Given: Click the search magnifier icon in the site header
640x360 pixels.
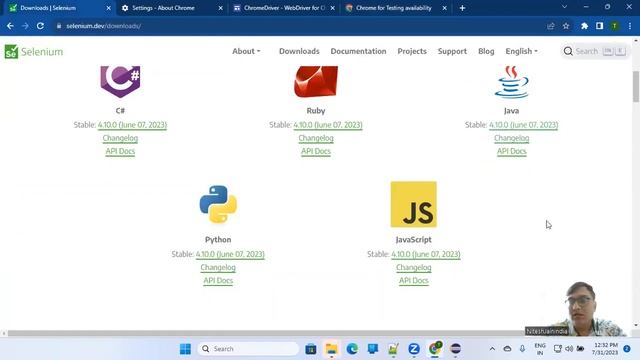Looking at the screenshot, I should point(568,51).
